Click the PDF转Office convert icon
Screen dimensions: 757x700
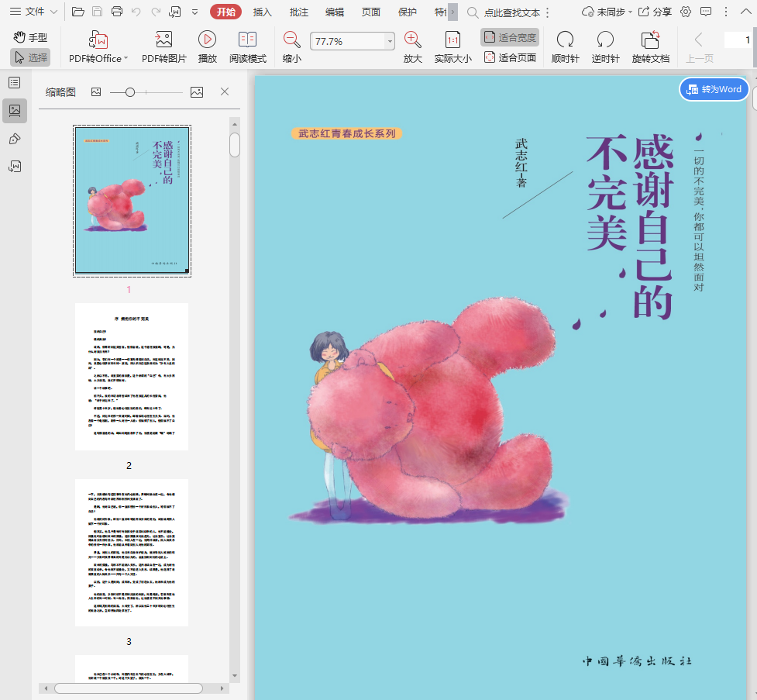click(98, 40)
